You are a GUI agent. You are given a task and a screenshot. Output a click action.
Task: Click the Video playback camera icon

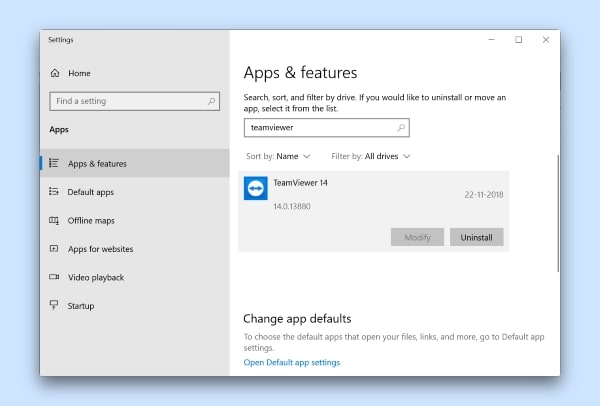(54, 277)
